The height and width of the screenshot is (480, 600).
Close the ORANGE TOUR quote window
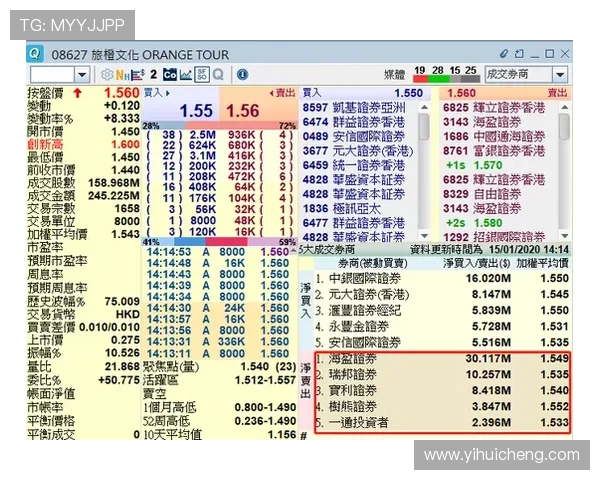564,54
